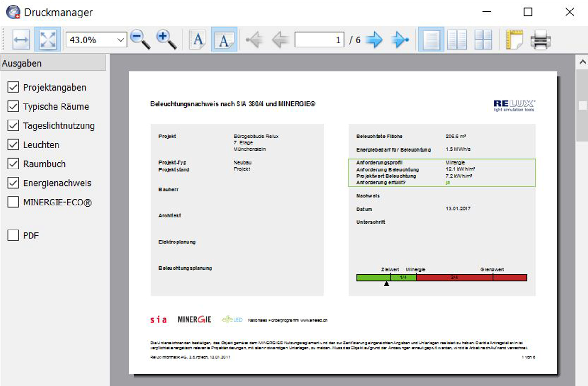Jump to last page blue arrow
Viewport: 588px width, 386px height.
[400, 40]
